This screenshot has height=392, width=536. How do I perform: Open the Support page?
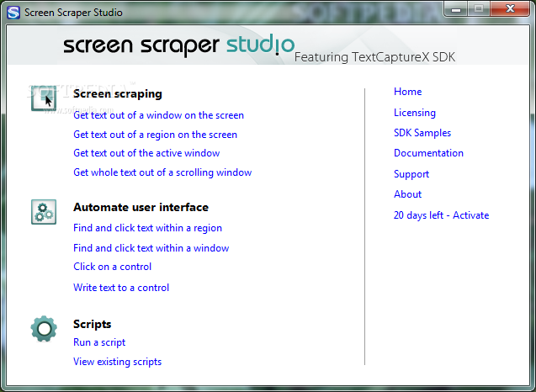pos(411,174)
